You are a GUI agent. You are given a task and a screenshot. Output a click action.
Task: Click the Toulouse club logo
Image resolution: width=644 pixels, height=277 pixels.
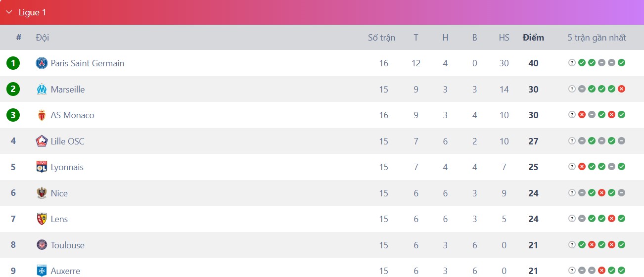click(42, 245)
